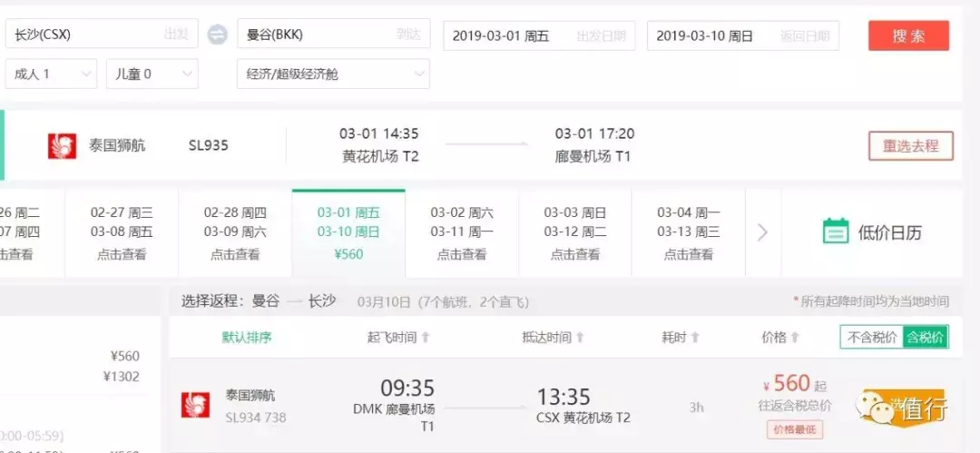
Task: Open return date 2019-03-10 field
Action: (x=743, y=35)
